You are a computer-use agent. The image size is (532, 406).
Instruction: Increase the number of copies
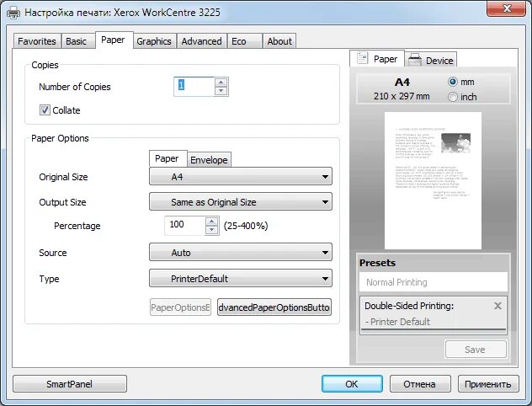221,83
